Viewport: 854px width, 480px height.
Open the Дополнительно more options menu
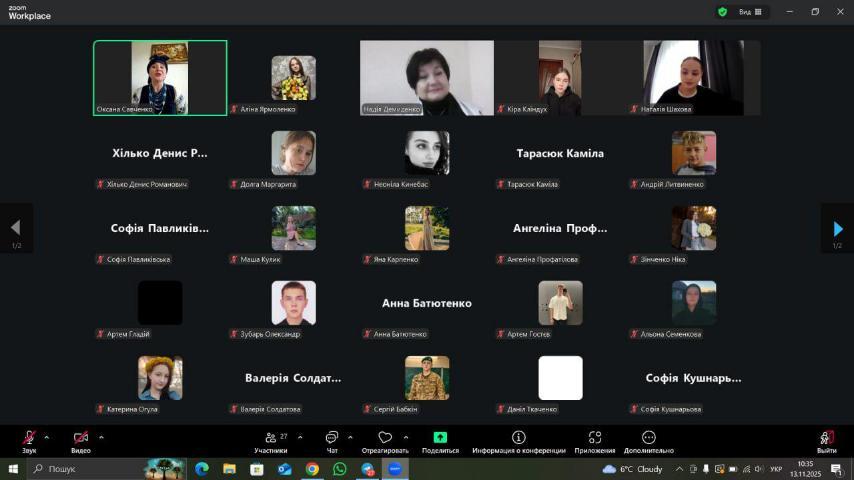tap(648, 438)
